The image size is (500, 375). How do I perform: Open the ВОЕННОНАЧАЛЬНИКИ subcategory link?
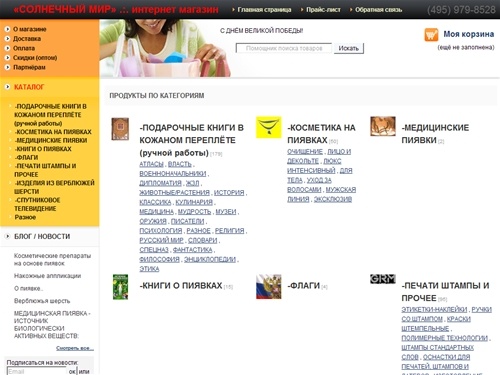[173, 173]
